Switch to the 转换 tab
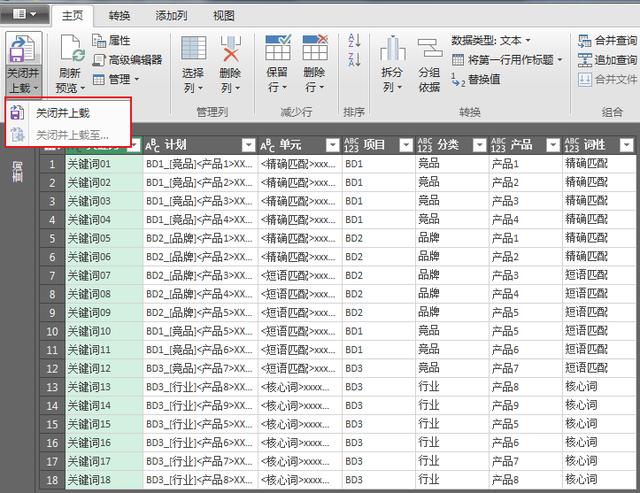 [119, 16]
